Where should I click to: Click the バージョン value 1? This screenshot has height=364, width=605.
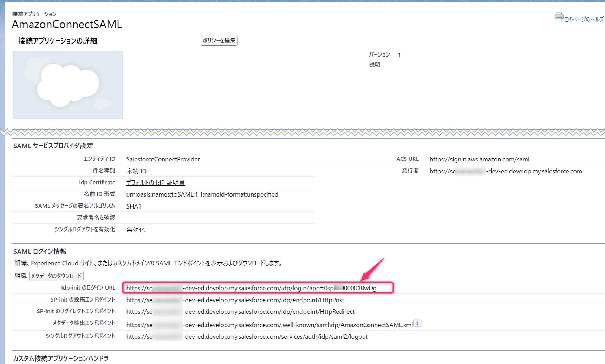[399, 55]
